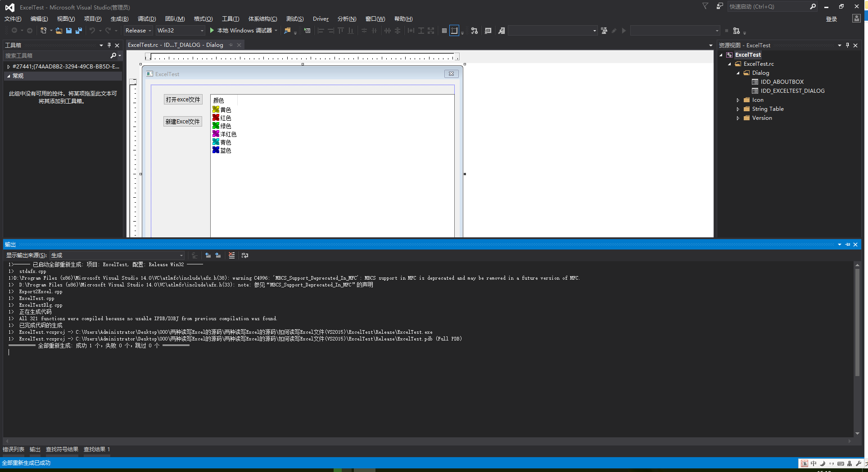Select IDD_EXCELTEST_DIALOG resource
The height and width of the screenshot is (472, 868).
coord(792,91)
